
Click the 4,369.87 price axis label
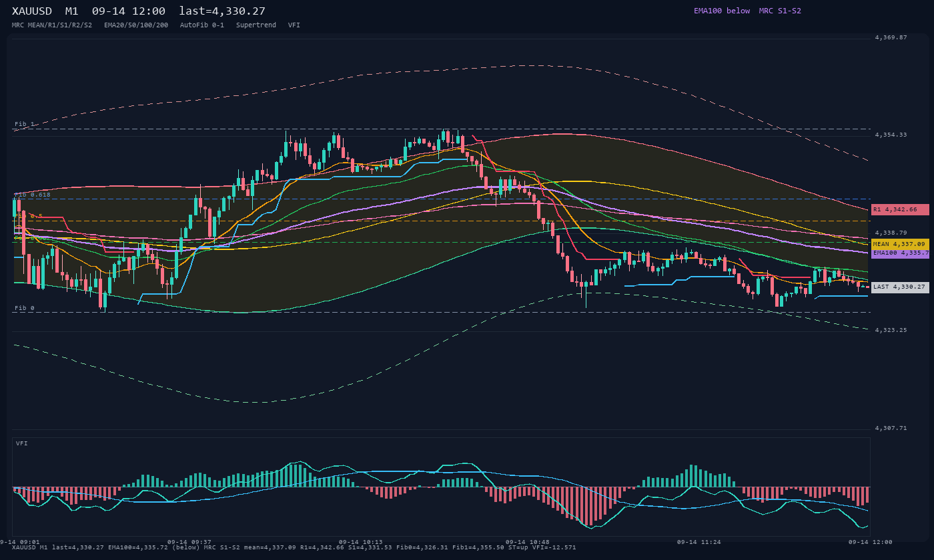tap(891, 38)
